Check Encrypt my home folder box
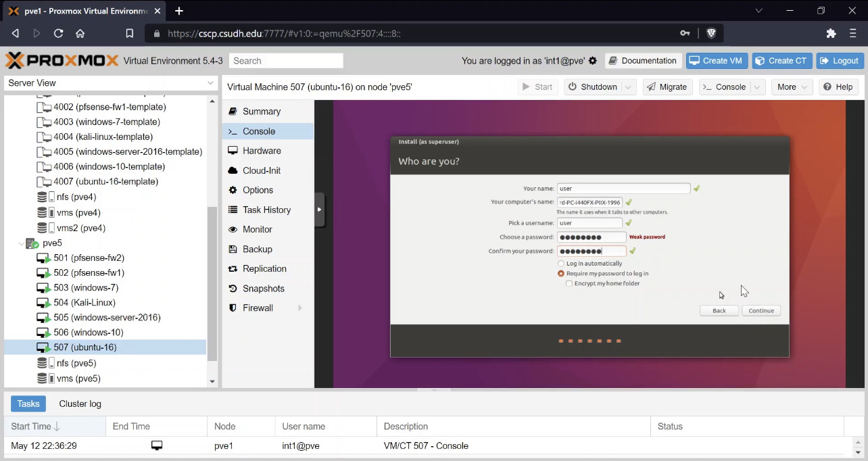This screenshot has width=868, height=461. pos(569,284)
